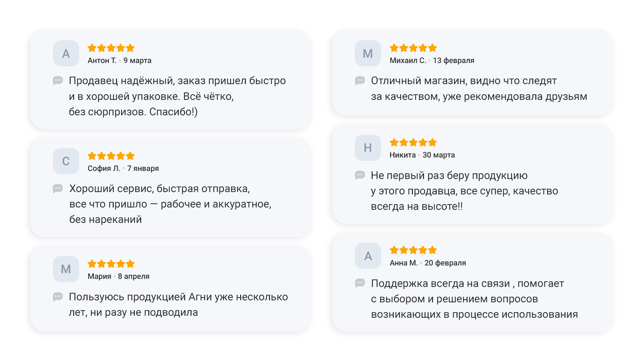Click the date 20 февраля
Screen dimensions: 644x362
click(445, 263)
